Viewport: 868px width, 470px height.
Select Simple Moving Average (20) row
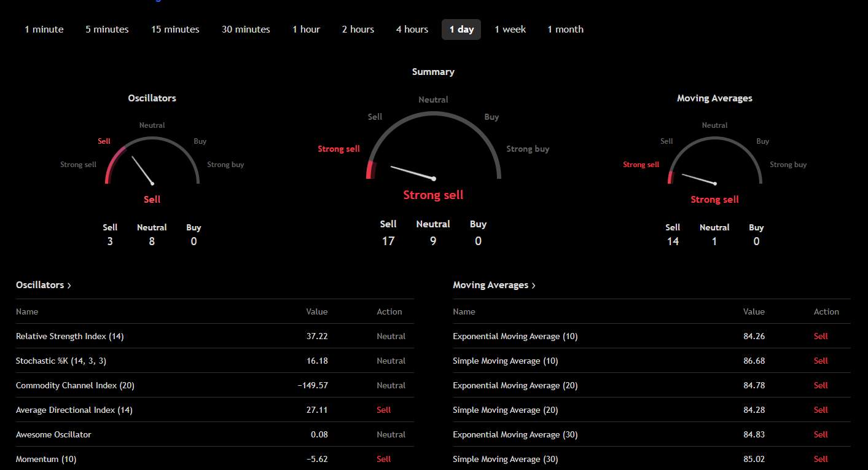click(x=652, y=410)
